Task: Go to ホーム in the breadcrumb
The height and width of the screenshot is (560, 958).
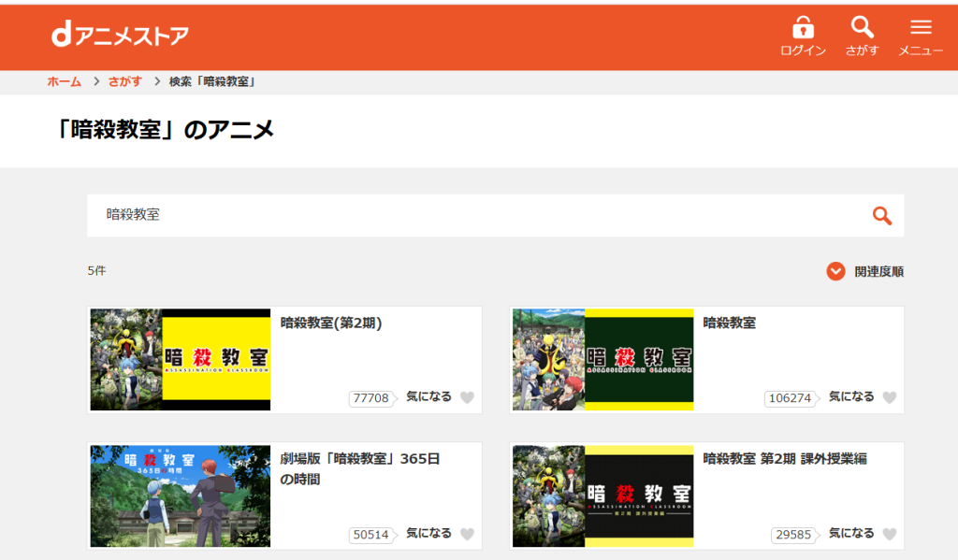Action: pyautogui.click(x=65, y=82)
